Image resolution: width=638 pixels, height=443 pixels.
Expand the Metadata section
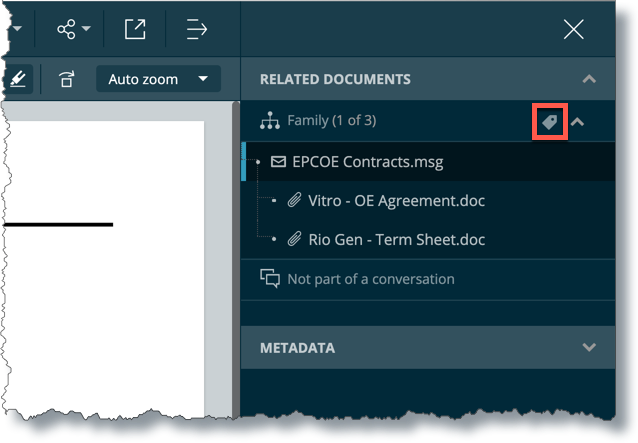tap(589, 347)
